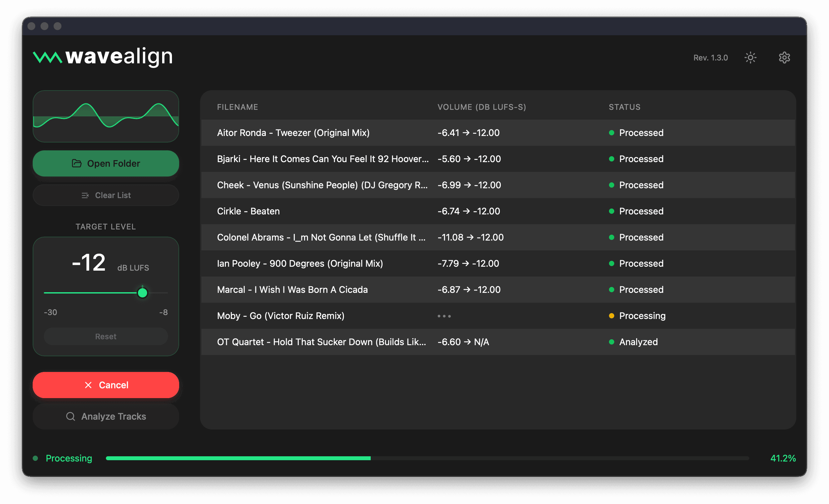Click volume value -7.79 → -12.00
This screenshot has height=504, width=829.
tap(468, 263)
